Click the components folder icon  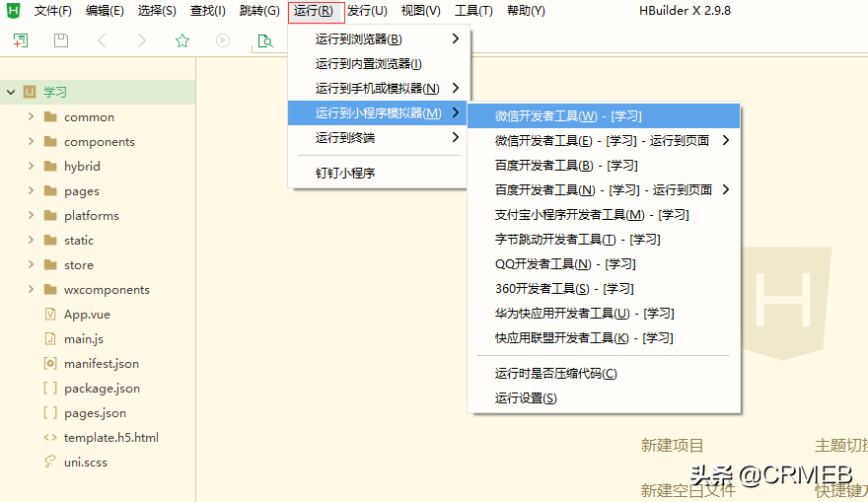(50, 142)
